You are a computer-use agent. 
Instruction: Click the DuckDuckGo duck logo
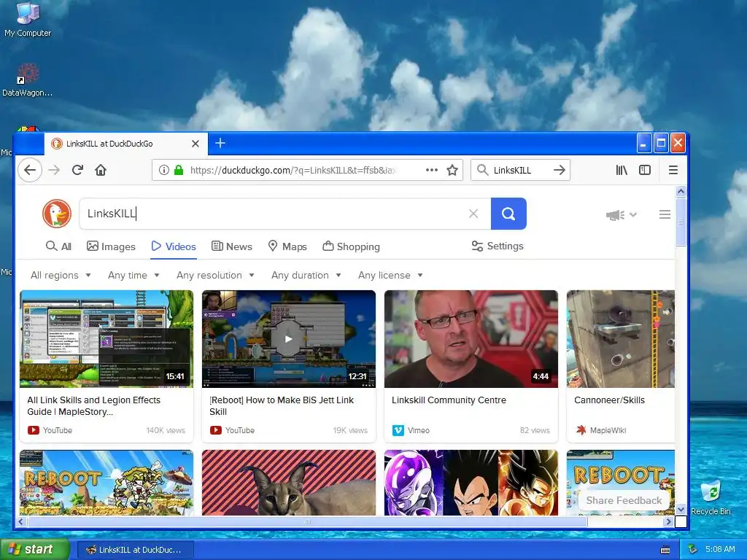click(x=57, y=214)
